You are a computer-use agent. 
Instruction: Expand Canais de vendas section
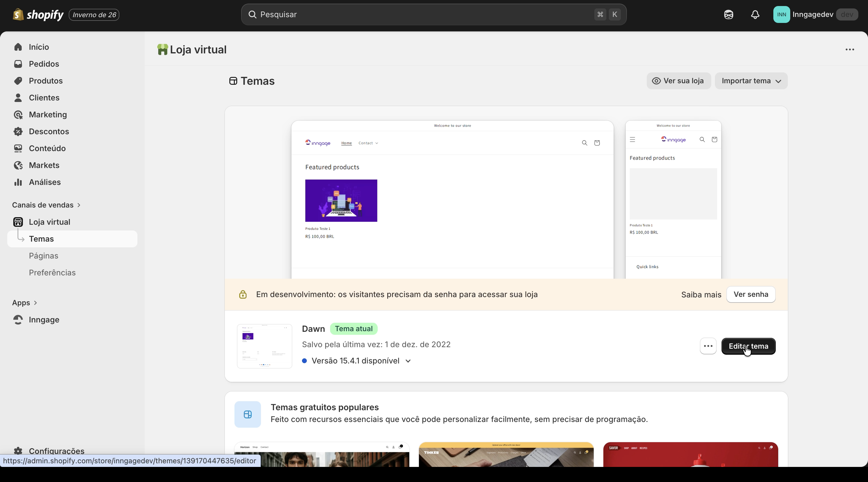coord(46,205)
